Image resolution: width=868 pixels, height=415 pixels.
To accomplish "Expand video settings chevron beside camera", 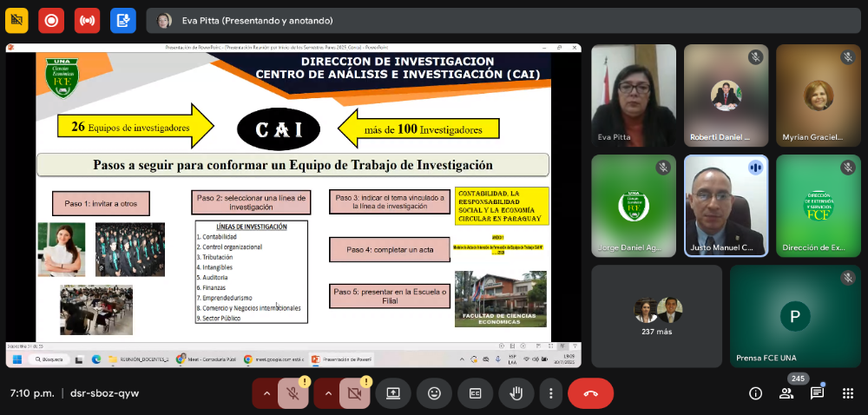I will click(328, 393).
